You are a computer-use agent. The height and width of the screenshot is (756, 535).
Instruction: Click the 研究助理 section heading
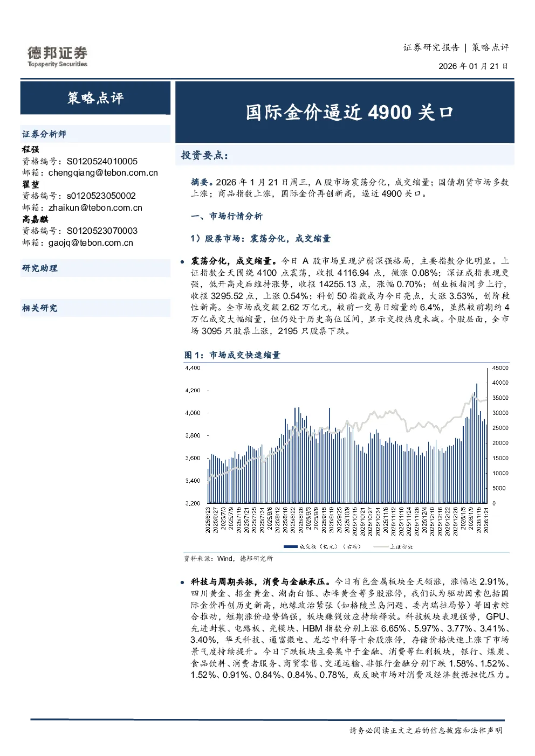point(40,268)
